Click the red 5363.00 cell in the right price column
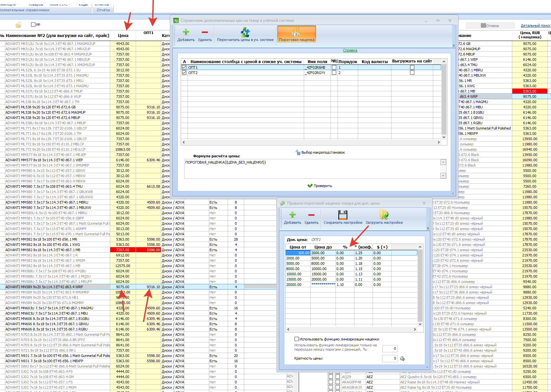 pyautogui.click(x=529, y=91)
